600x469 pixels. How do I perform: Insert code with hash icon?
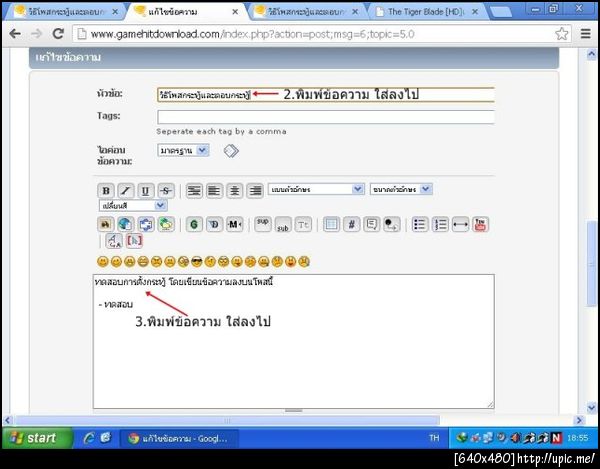351,224
